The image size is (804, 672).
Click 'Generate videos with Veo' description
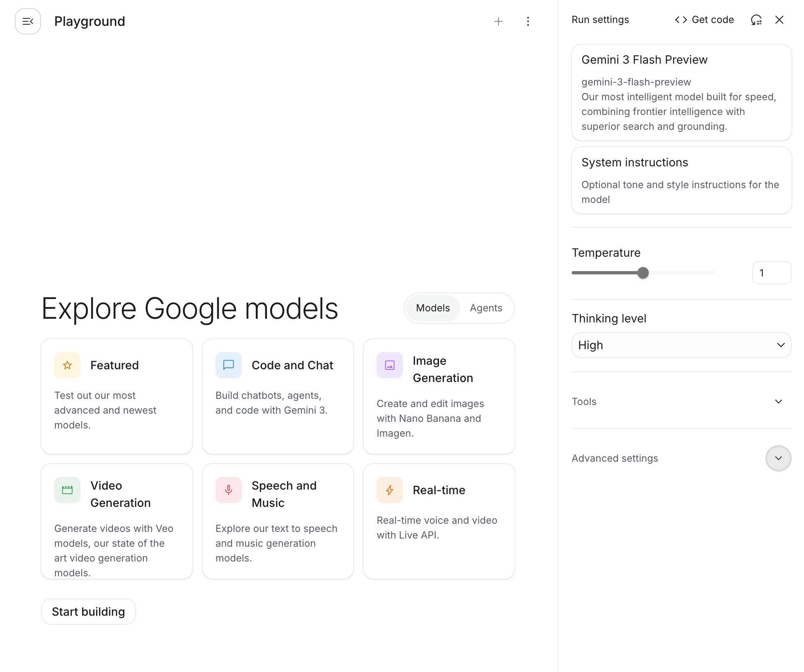[114, 551]
